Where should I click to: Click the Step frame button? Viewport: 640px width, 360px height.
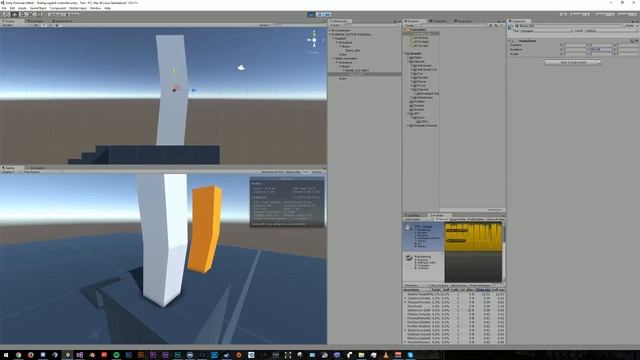coord(327,14)
